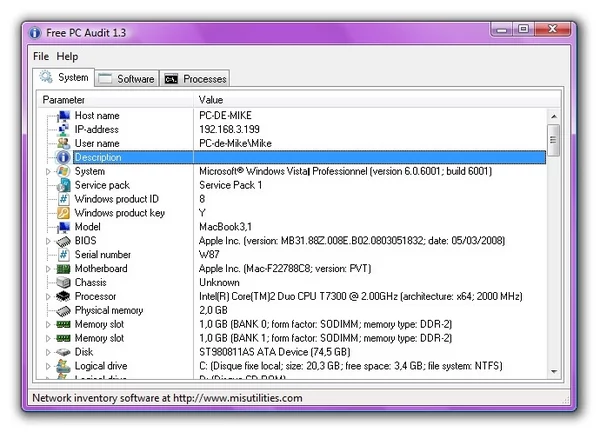This screenshot has height=432, width=600.
Task: Click the value MacBook3,1
Action: 225,227
